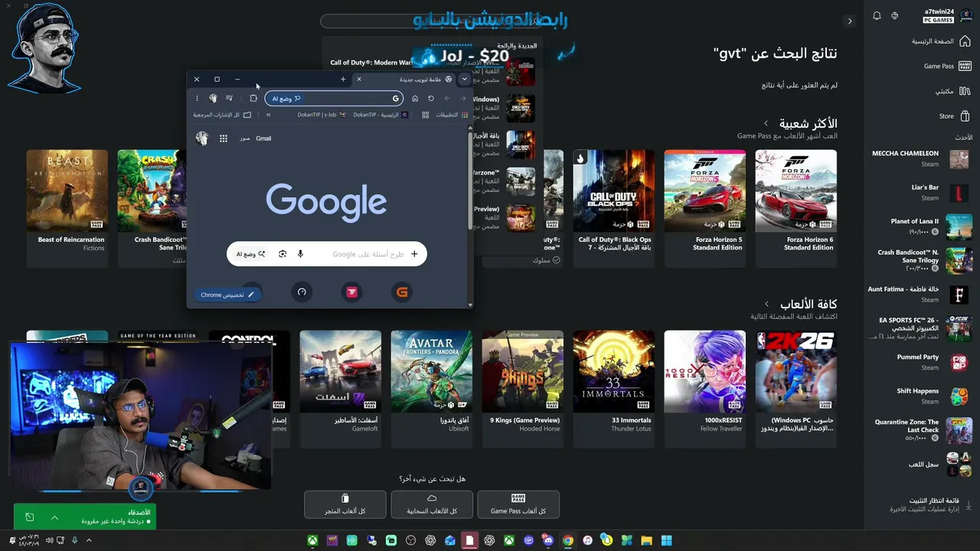
Task: Open the red shortcut tile on new tab
Action: (x=351, y=292)
